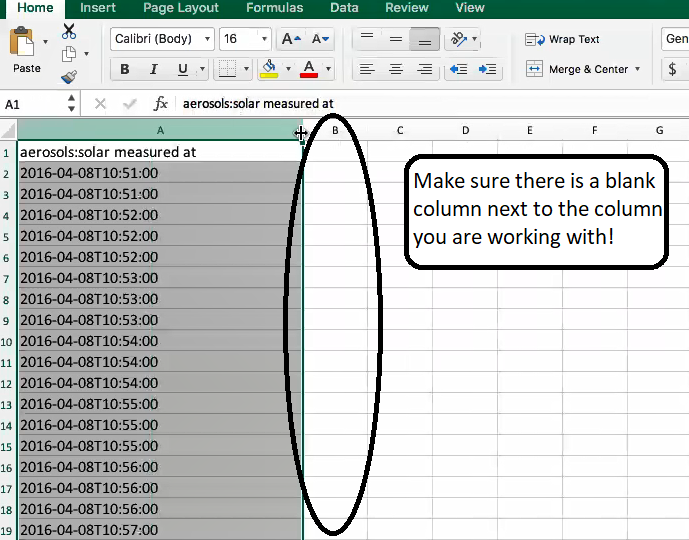The width and height of the screenshot is (689, 540).
Task: Open the Page Layout tab
Action: [181, 8]
